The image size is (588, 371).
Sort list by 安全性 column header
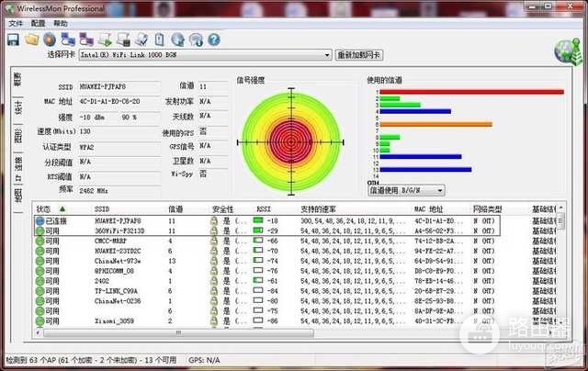222,209
